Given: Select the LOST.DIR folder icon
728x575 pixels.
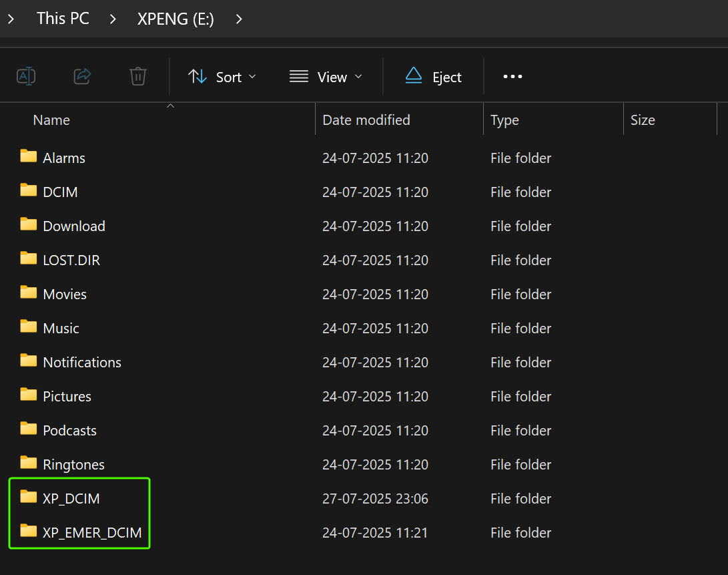Looking at the screenshot, I should [29, 258].
